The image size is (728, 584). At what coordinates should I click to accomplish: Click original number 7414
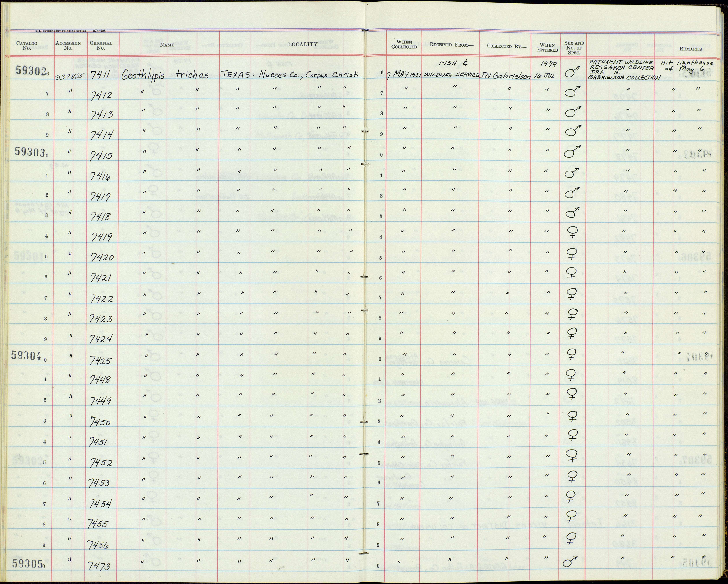[x=102, y=135]
